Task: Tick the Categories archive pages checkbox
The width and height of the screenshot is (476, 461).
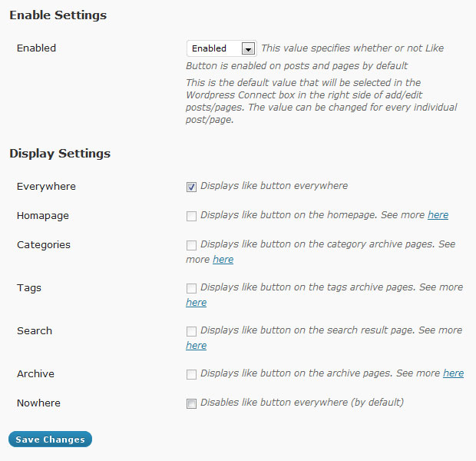Action: pos(191,245)
